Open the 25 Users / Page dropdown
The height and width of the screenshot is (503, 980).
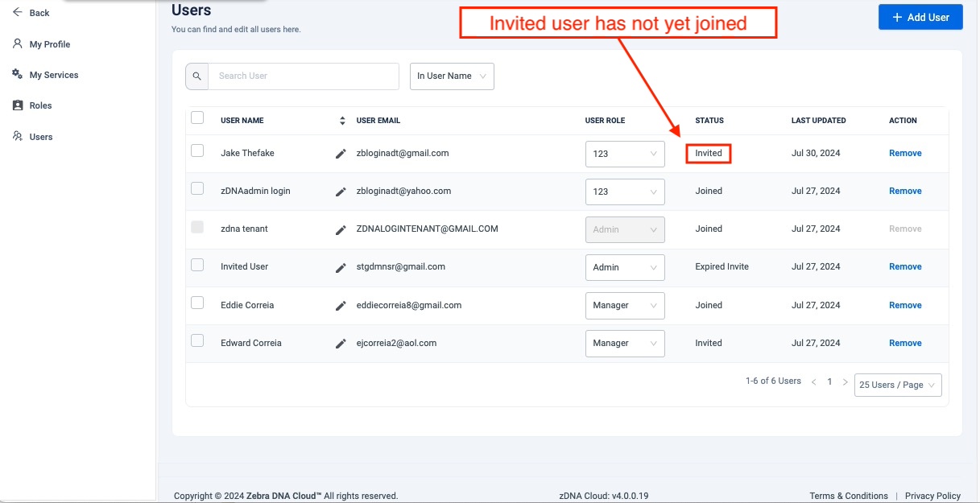coord(897,385)
